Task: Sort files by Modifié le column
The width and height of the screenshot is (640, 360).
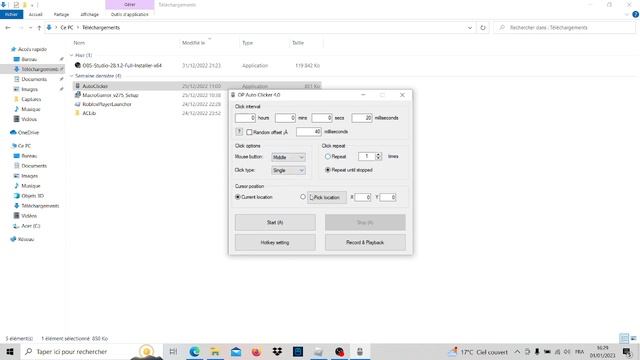Action: (x=193, y=43)
